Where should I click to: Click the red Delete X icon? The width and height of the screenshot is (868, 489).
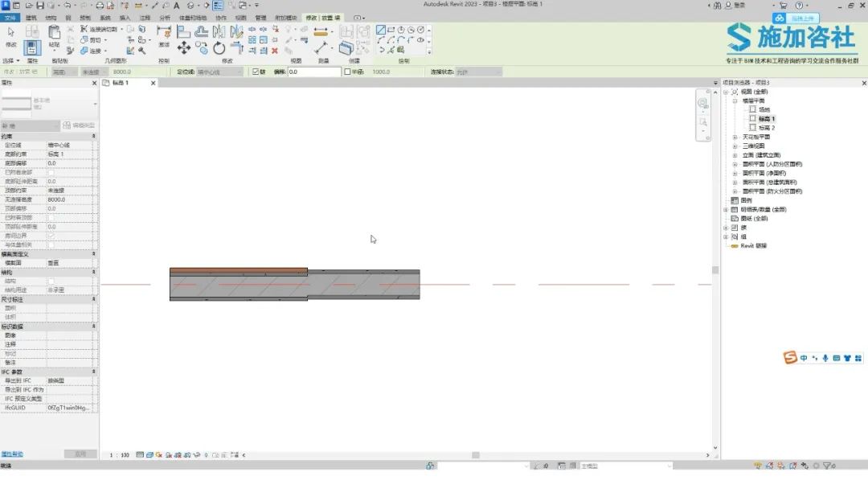275,51
